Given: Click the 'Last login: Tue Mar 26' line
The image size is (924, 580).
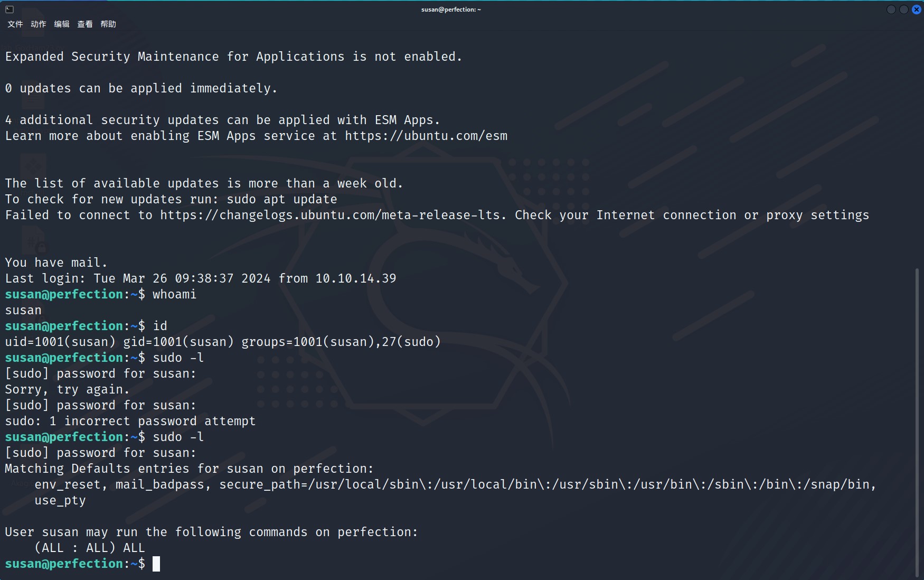Looking at the screenshot, I should click(201, 279).
